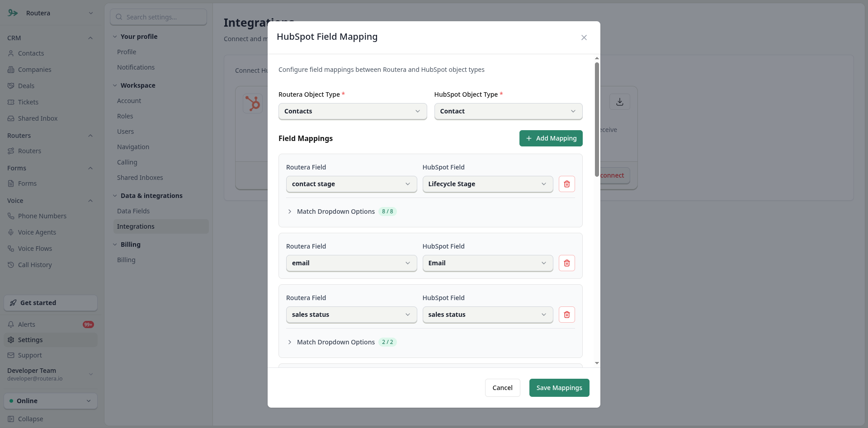Screen dimensions: 868x428
Task: Click the HubSpot logo in background card
Action: [x=253, y=103]
